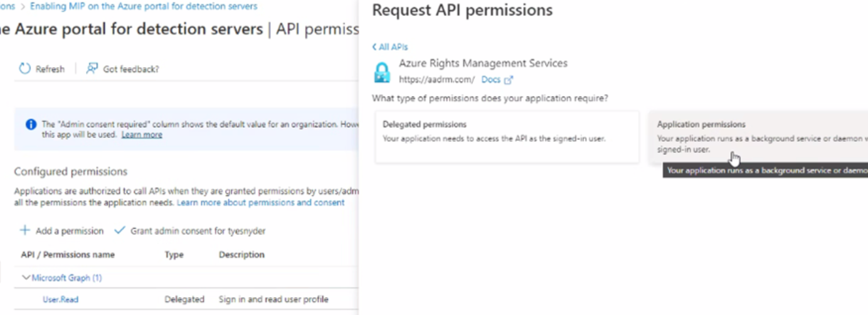Open the User.Read permission link
The height and width of the screenshot is (315, 868).
click(60, 299)
